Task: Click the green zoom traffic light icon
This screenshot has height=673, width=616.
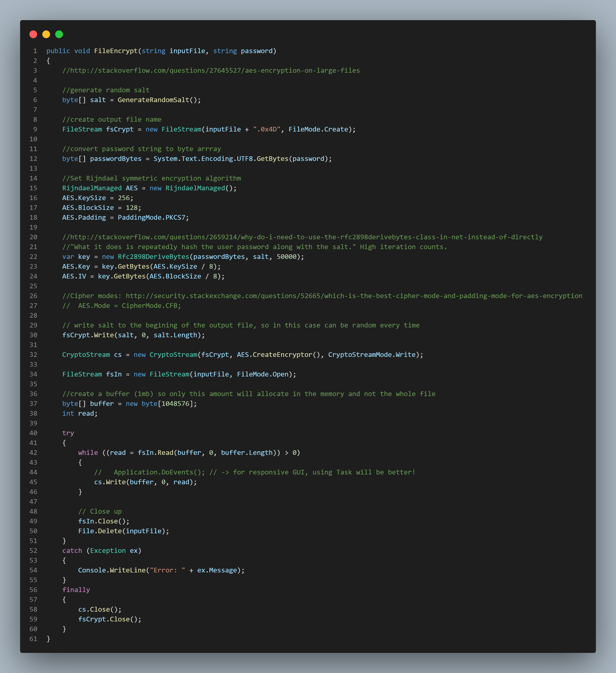Action: [x=59, y=34]
